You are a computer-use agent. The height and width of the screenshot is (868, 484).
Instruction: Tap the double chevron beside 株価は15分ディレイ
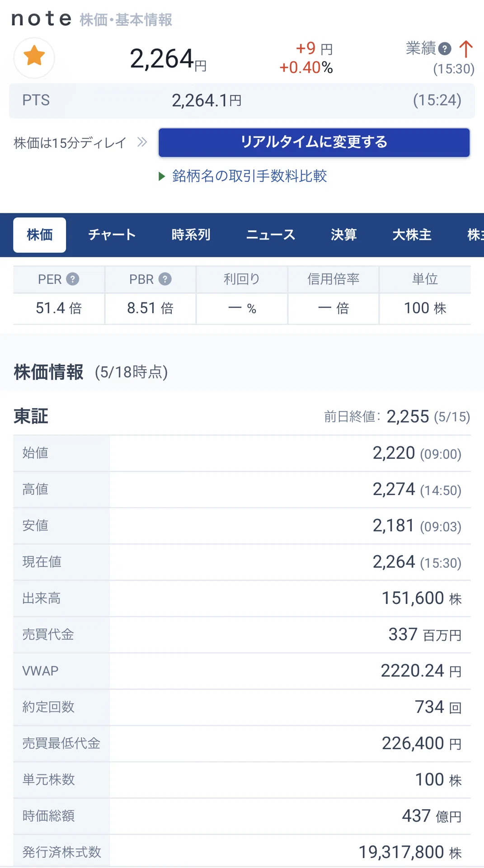142,142
